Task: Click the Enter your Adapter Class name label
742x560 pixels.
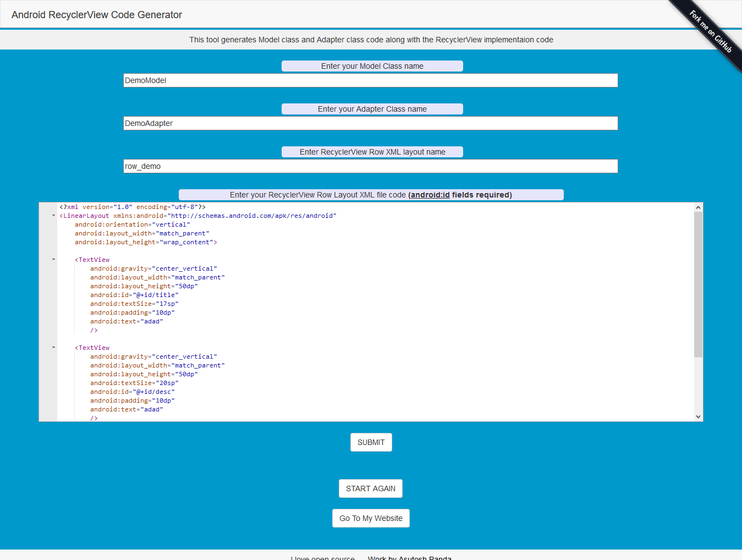Action: point(372,108)
